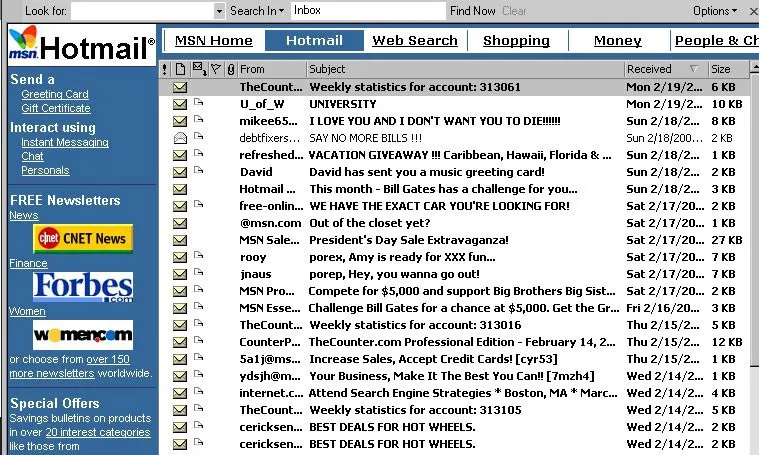Toggle Received column sort arrow

tap(694, 69)
